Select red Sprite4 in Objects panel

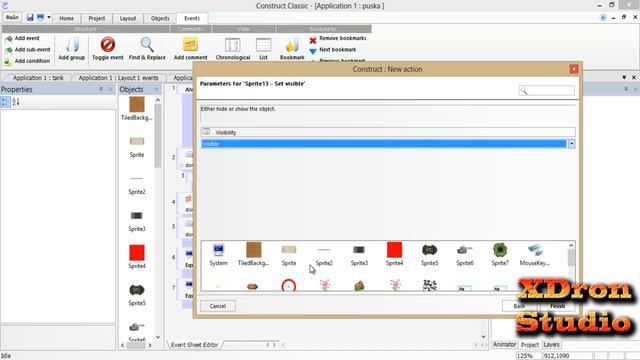tap(137, 257)
